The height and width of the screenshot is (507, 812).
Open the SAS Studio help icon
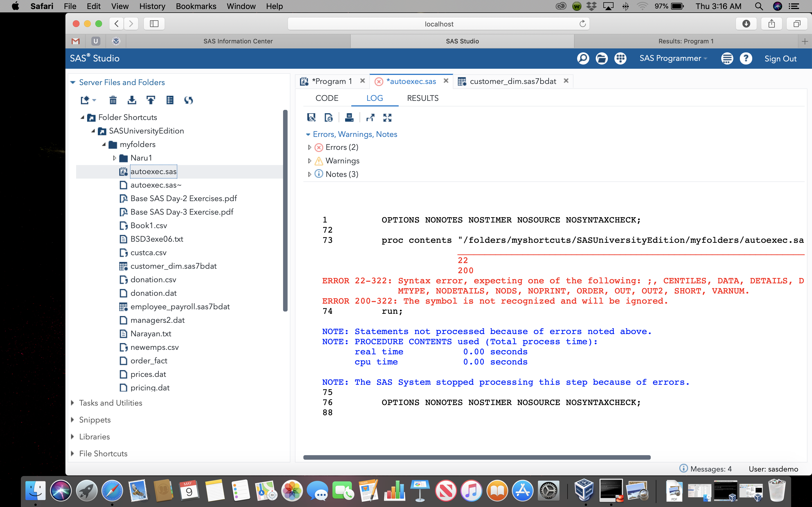coord(745,58)
